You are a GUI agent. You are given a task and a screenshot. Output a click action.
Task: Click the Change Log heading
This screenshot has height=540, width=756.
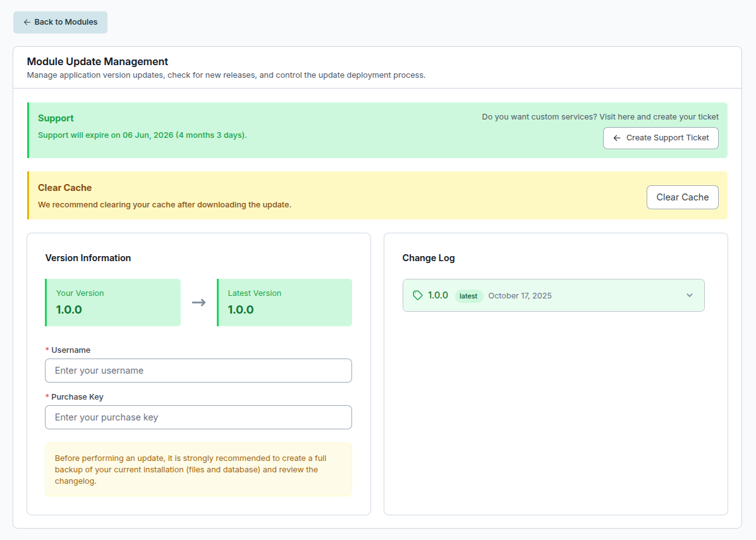(x=428, y=258)
